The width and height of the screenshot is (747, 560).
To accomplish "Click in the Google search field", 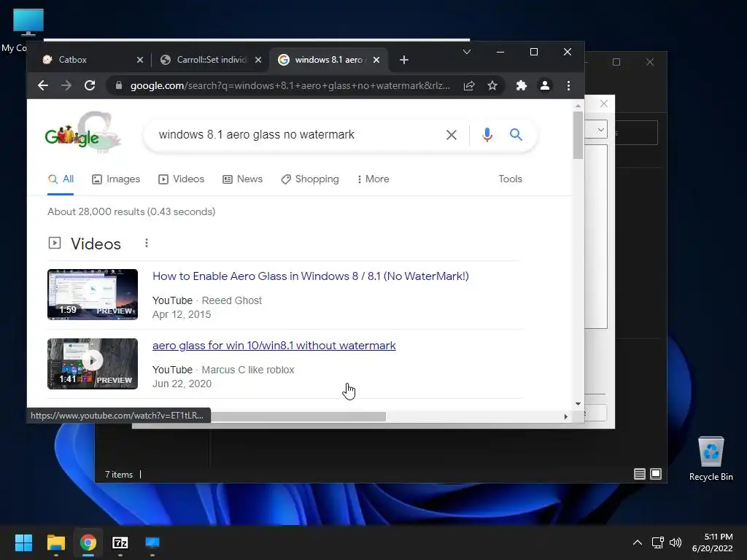I will [x=295, y=135].
